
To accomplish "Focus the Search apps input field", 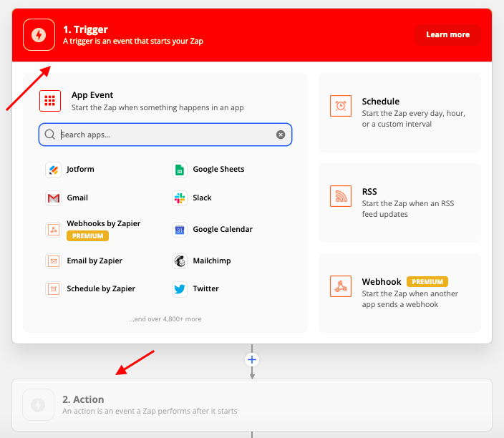I will click(165, 135).
